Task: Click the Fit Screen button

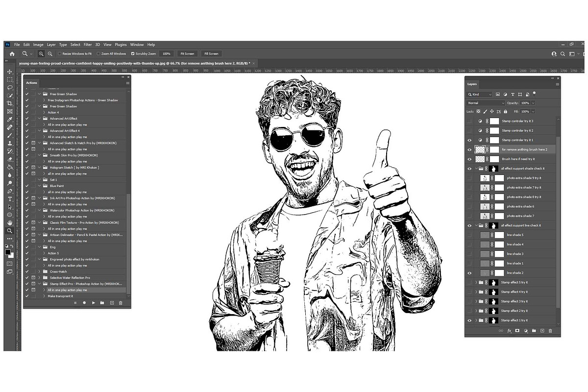Action: (187, 53)
